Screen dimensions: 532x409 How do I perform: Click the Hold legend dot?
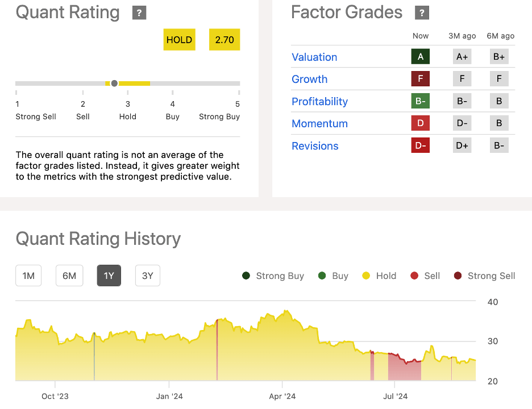click(367, 276)
